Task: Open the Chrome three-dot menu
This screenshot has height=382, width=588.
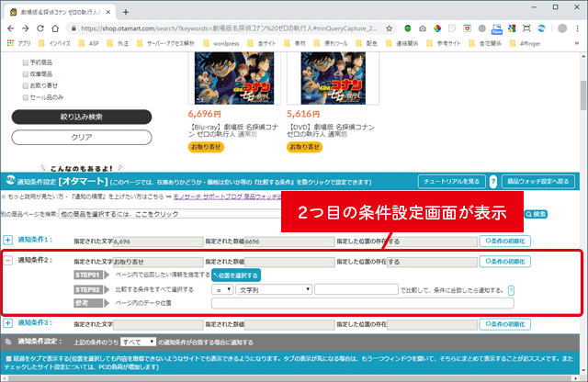Action: point(578,28)
